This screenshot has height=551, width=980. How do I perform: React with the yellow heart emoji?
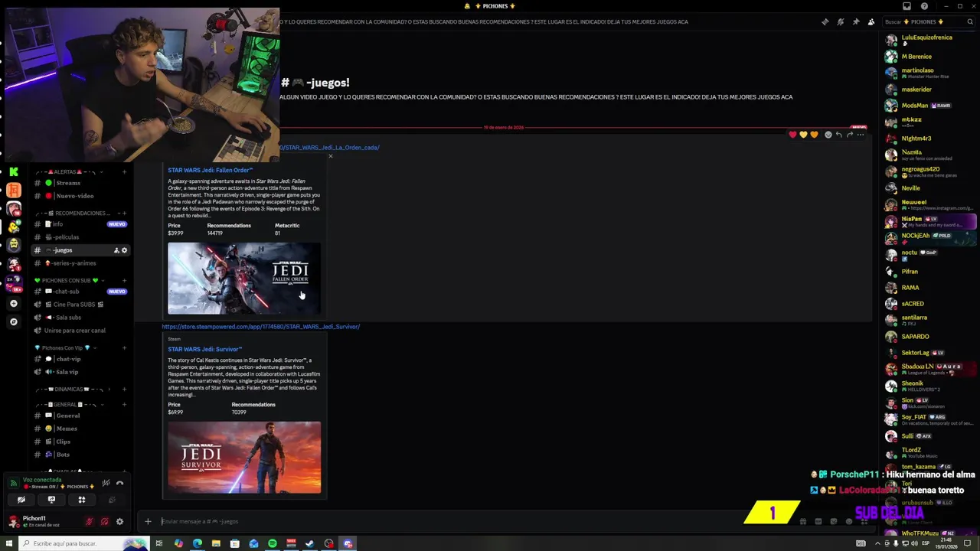point(803,135)
